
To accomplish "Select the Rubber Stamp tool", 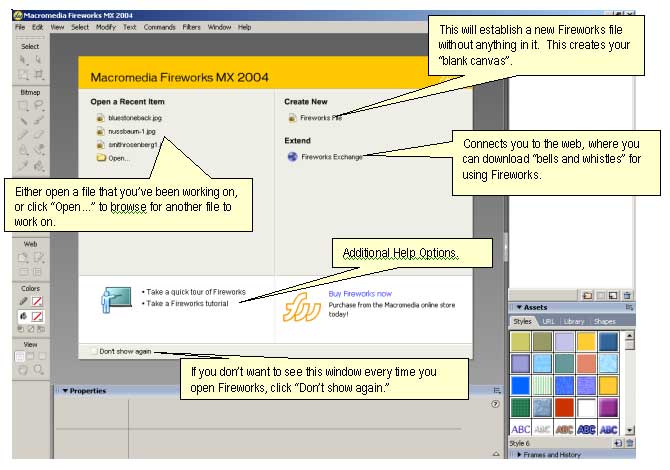I will [38, 150].
